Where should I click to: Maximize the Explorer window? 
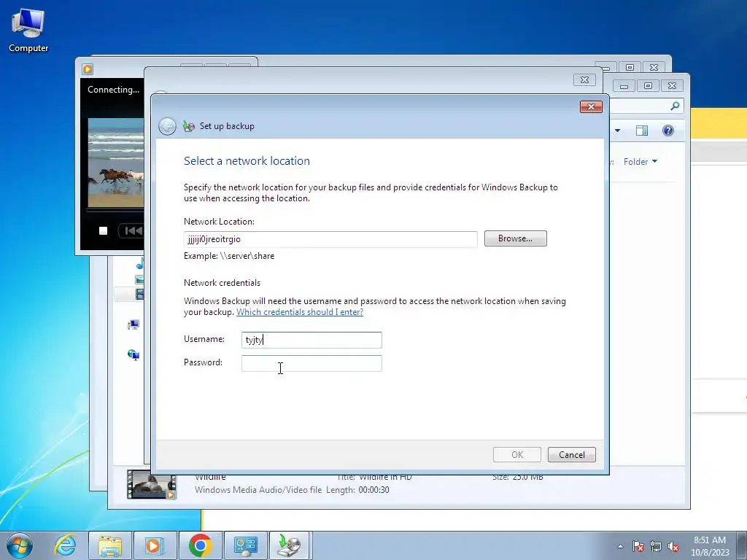pyautogui.click(x=648, y=86)
